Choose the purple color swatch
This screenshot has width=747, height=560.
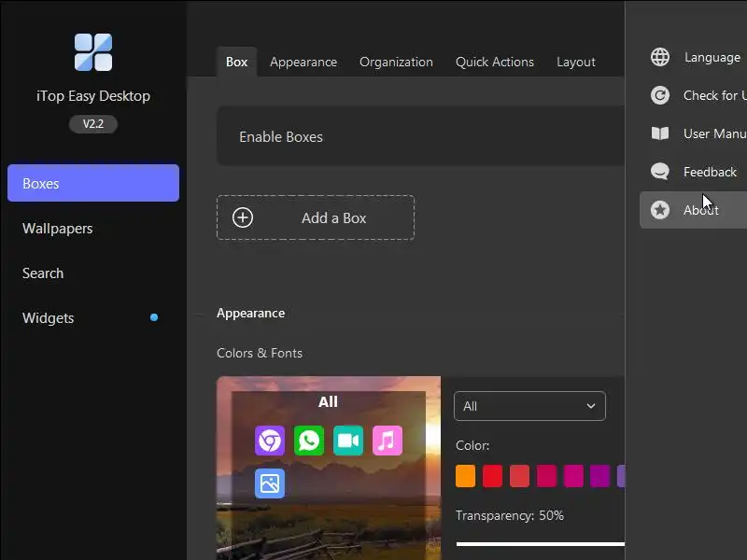600,476
